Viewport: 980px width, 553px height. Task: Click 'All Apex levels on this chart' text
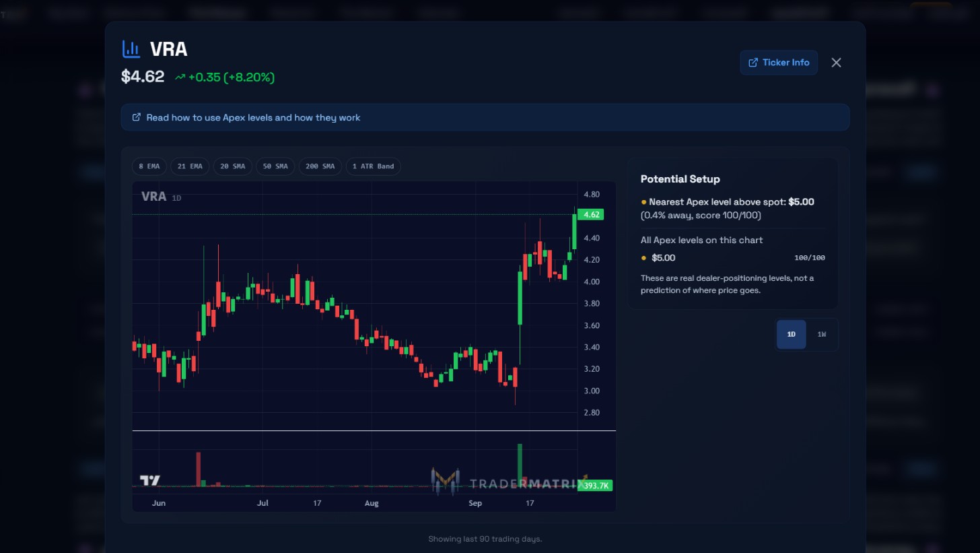(701, 240)
